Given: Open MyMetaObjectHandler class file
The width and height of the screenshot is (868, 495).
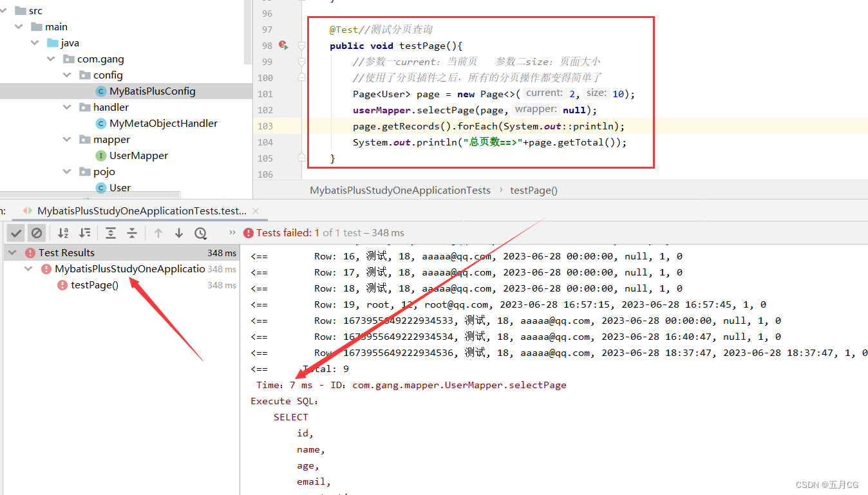Looking at the screenshot, I should (164, 124).
